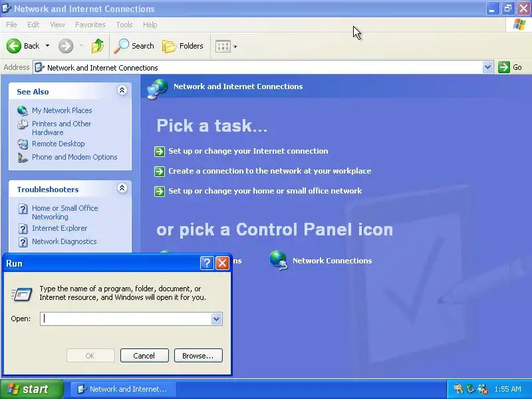Click tray network icon with red X
The width and height of the screenshot is (532, 399).
pyautogui.click(x=483, y=389)
